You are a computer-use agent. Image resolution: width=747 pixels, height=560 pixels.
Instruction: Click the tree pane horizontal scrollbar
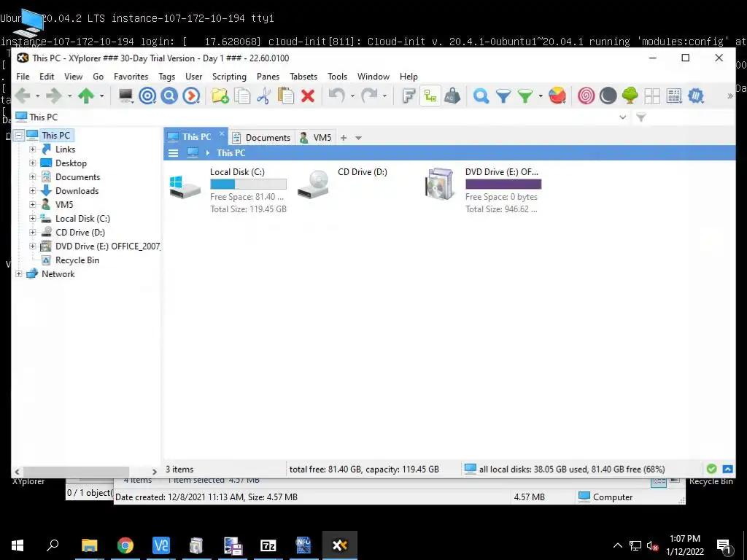[x=76, y=471]
